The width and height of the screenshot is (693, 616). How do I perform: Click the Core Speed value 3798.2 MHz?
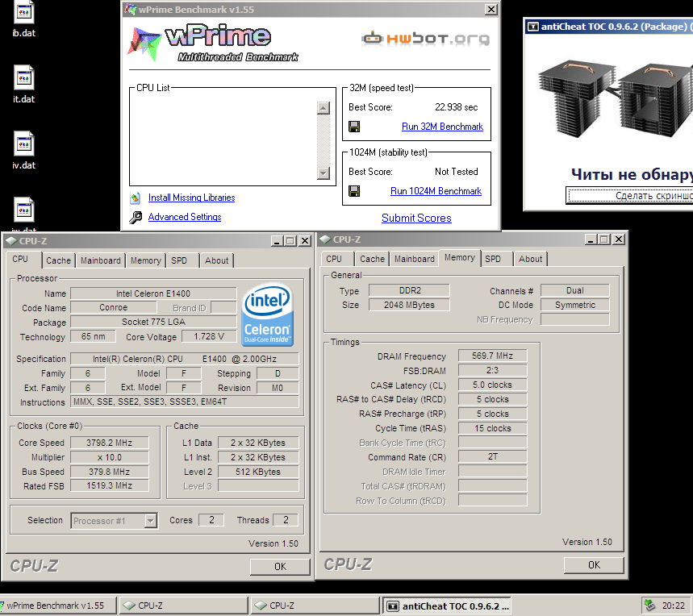tap(109, 443)
